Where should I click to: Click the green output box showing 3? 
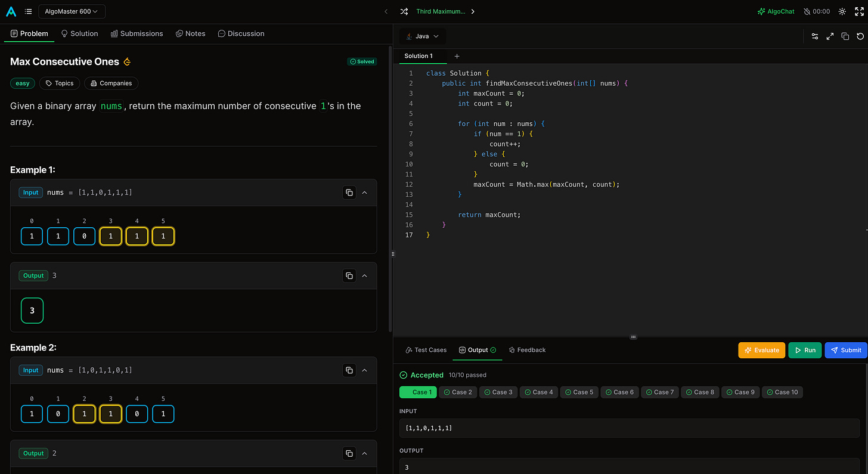tap(32, 311)
